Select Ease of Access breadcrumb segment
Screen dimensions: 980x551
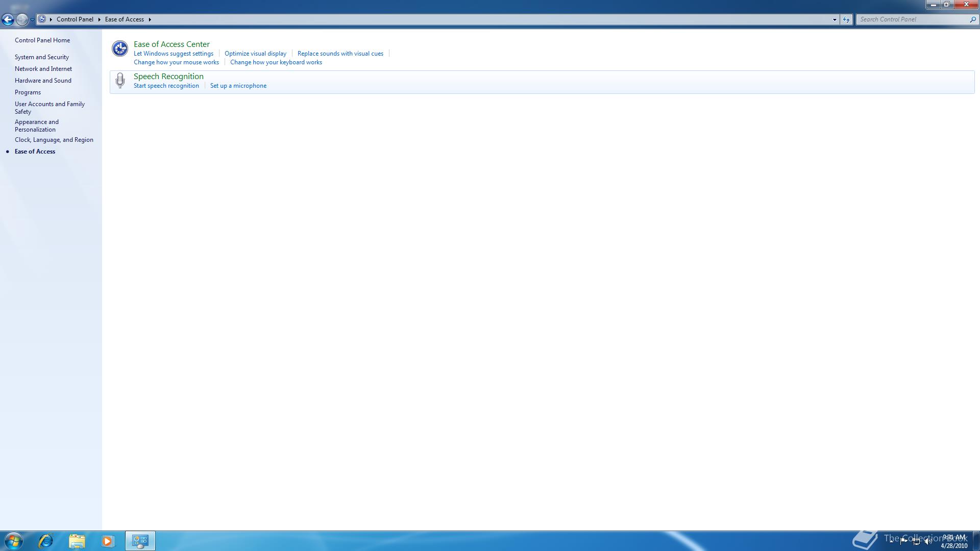click(125, 19)
